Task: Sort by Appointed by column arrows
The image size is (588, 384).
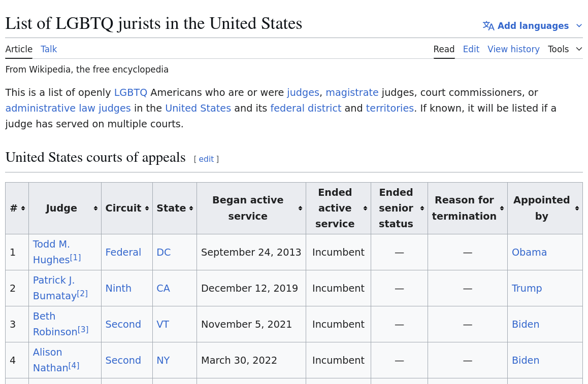Action: [577, 208]
